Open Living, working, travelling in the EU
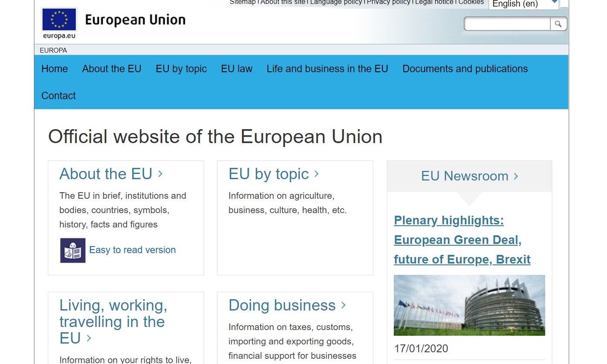Viewport: 607px width, 364px height. click(x=113, y=322)
